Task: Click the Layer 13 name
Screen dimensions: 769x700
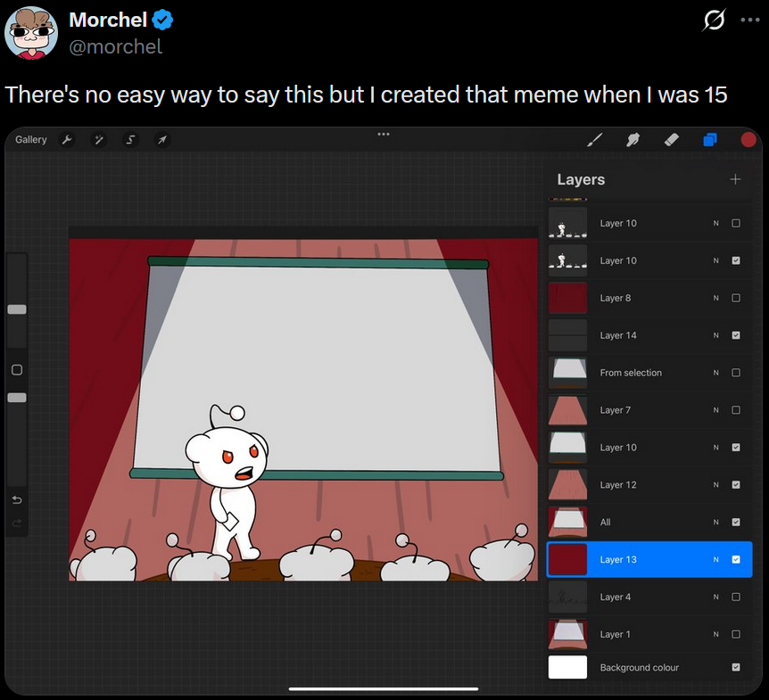Action: 618,559
